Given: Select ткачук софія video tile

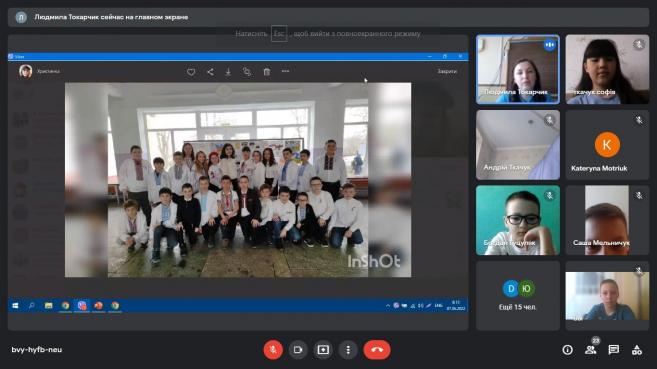Looking at the screenshot, I should coord(607,69).
